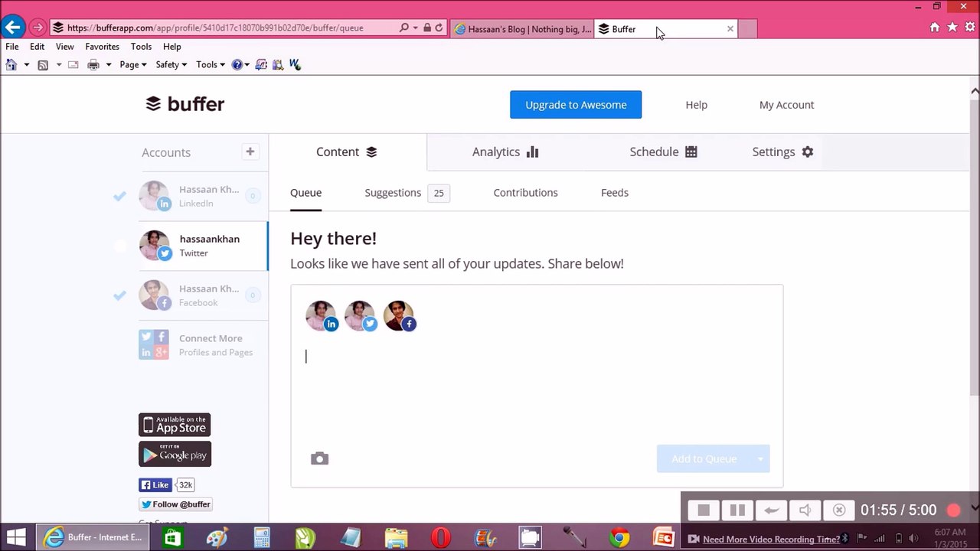This screenshot has height=551, width=980.
Task: Click the RSS feeds icon in the command bar
Action: 43,65
